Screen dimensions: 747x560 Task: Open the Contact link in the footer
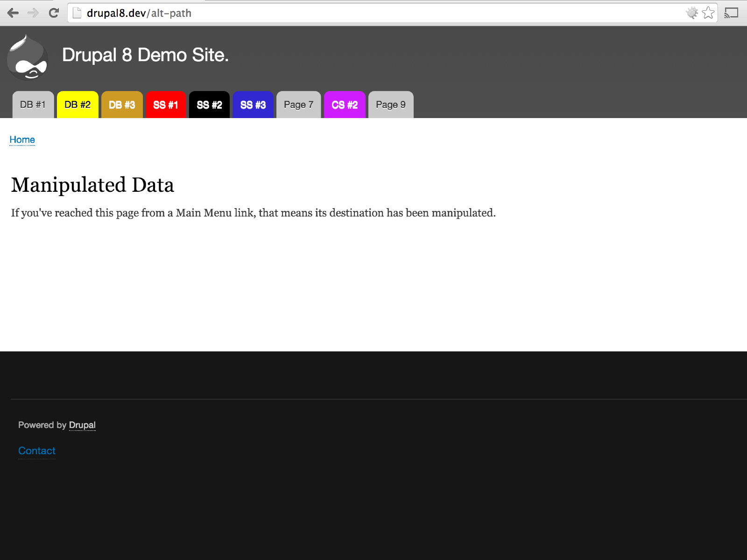[x=36, y=451]
